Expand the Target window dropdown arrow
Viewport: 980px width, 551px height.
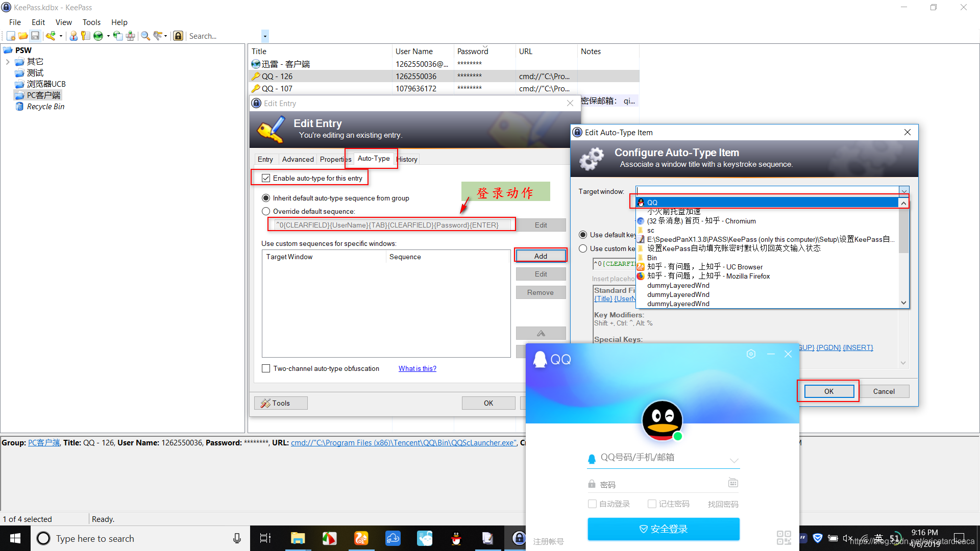point(904,191)
